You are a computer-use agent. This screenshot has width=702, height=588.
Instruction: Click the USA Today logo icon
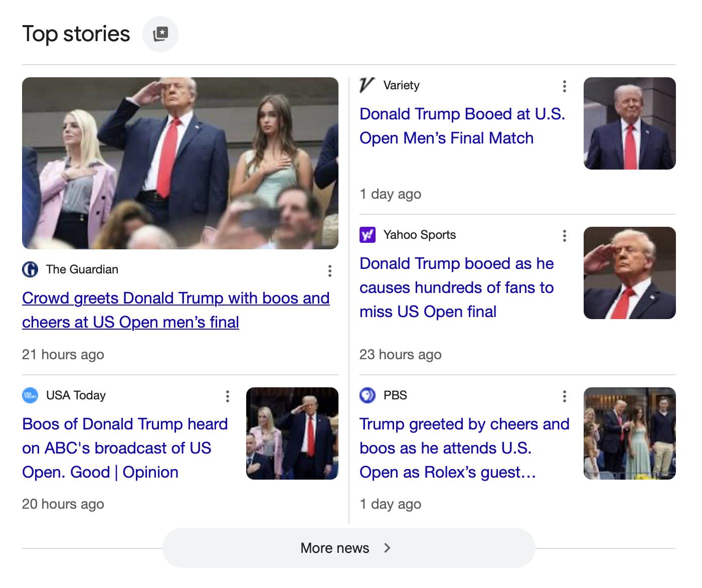coord(30,395)
